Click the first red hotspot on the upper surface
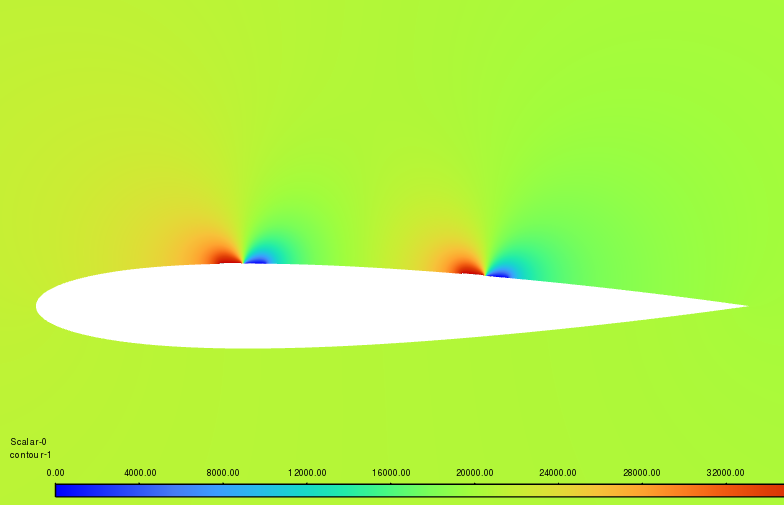The image size is (784, 505). pos(230,259)
